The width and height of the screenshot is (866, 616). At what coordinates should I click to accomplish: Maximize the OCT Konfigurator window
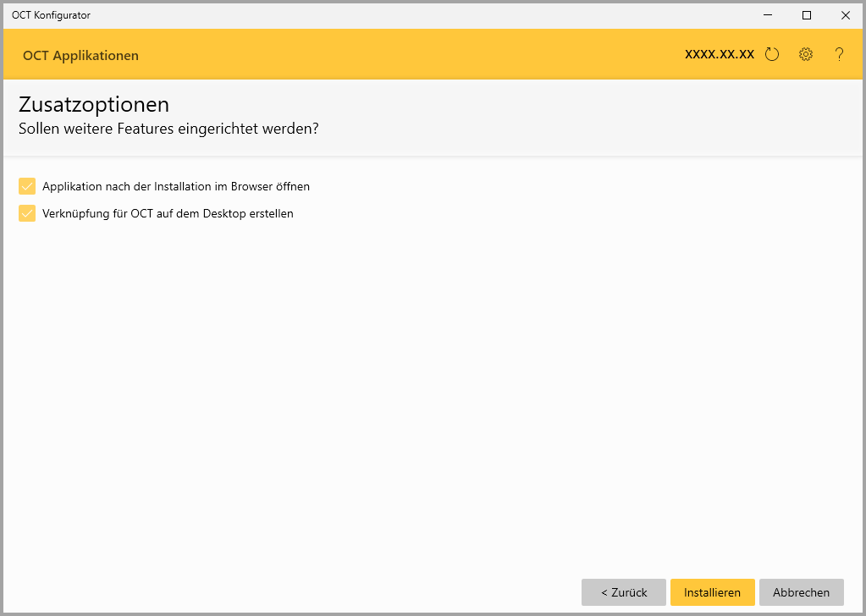tap(807, 15)
